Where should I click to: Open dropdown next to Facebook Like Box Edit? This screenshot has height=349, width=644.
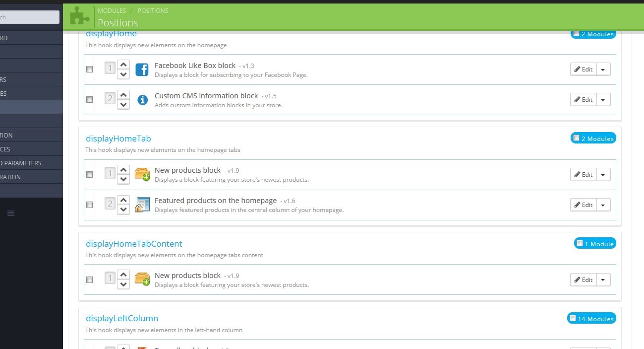pos(603,70)
